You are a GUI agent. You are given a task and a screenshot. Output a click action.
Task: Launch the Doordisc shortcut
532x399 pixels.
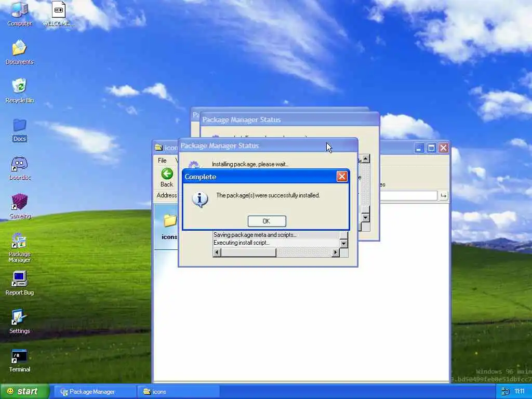pyautogui.click(x=19, y=168)
